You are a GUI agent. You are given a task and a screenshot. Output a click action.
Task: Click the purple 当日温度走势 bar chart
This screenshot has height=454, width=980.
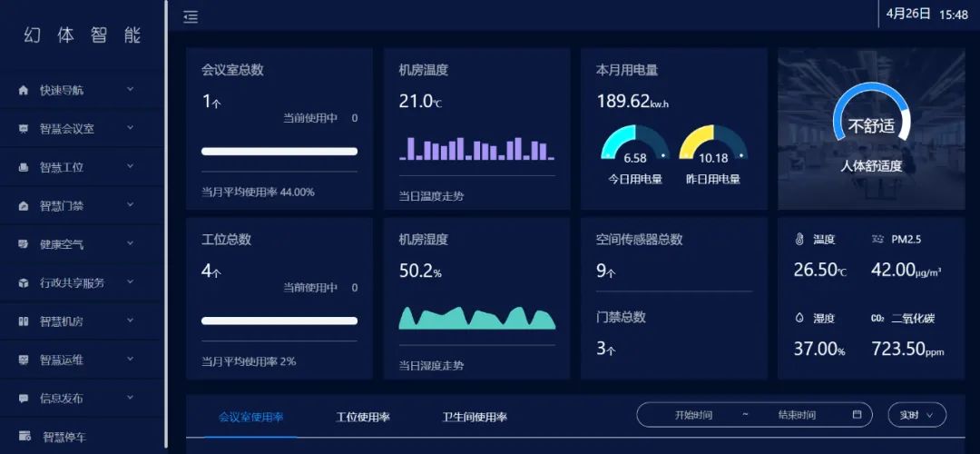477,149
